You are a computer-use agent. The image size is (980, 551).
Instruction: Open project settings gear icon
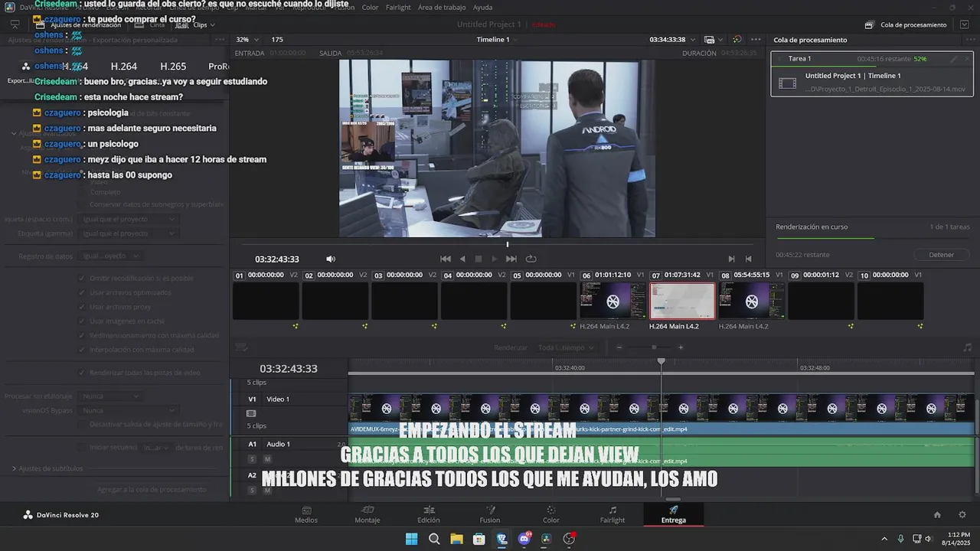pyautogui.click(x=962, y=515)
